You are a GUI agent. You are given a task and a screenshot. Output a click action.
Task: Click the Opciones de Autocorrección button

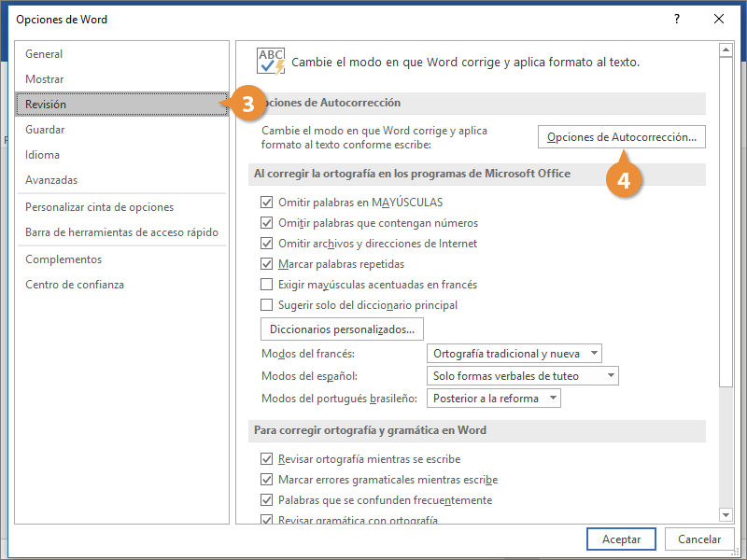click(622, 137)
